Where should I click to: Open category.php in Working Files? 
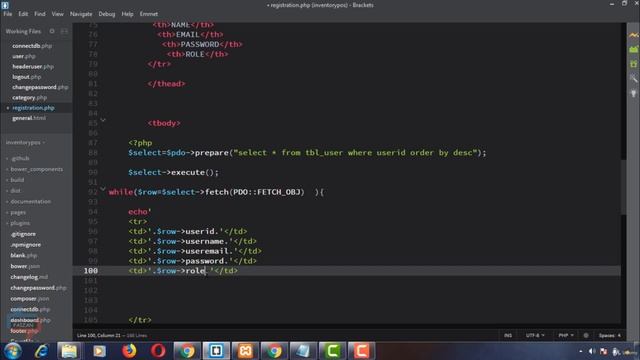pyautogui.click(x=29, y=98)
